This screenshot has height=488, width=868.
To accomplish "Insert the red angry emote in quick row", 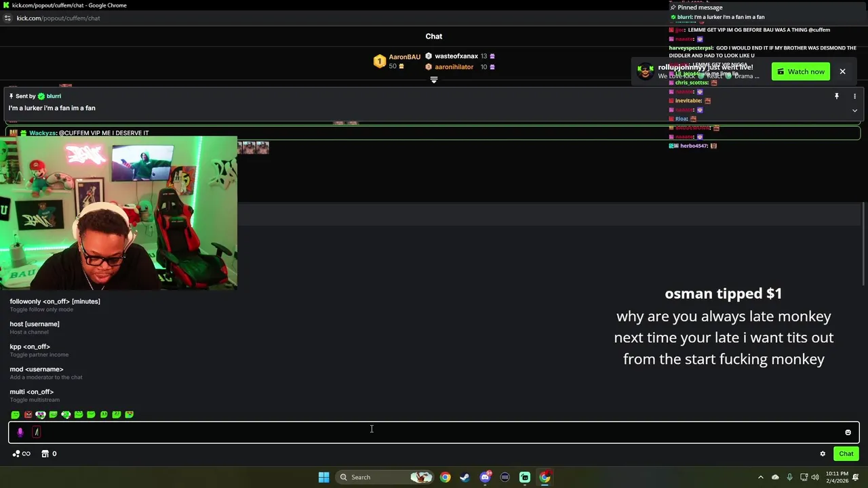I will (x=28, y=415).
